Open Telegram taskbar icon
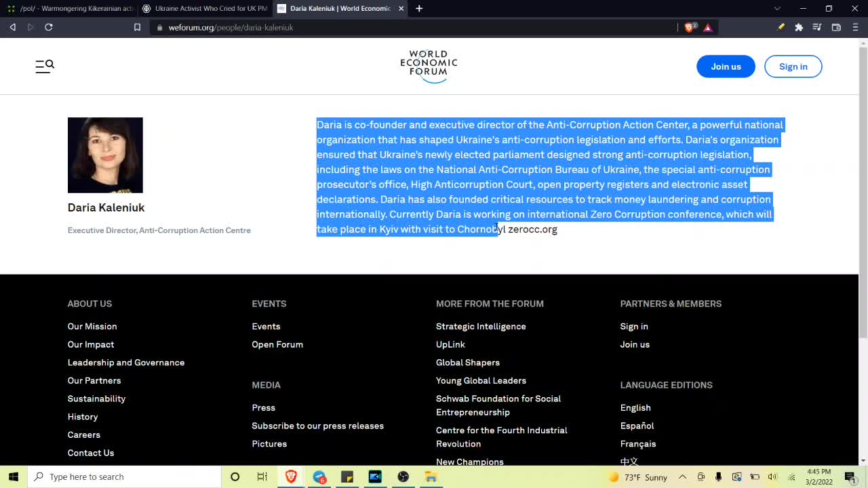868x488 pixels. [x=319, y=476]
